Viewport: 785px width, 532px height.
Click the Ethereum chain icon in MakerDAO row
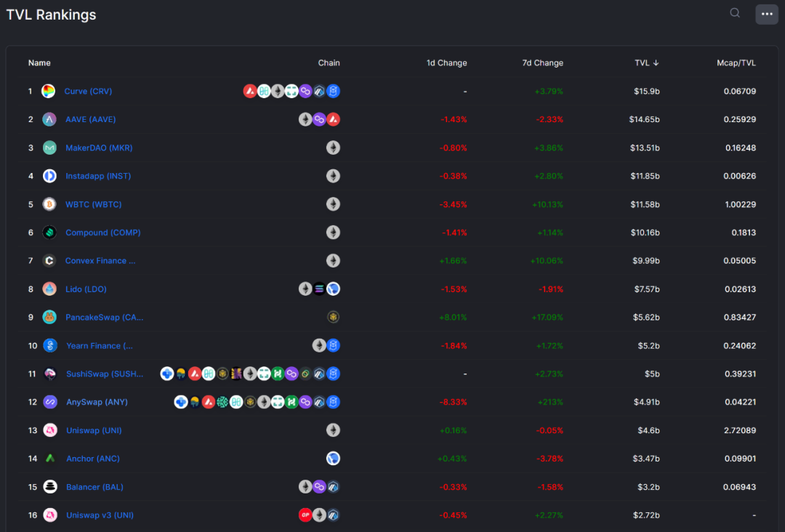pyautogui.click(x=333, y=148)
